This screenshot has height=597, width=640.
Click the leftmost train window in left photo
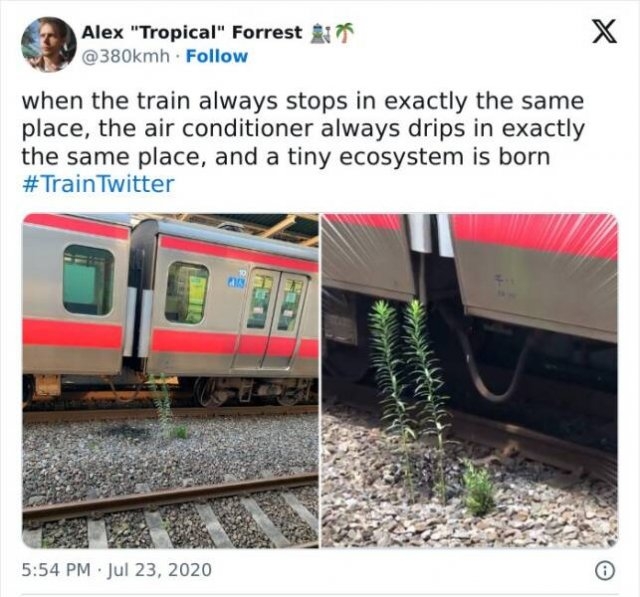(x=88, y=280)
